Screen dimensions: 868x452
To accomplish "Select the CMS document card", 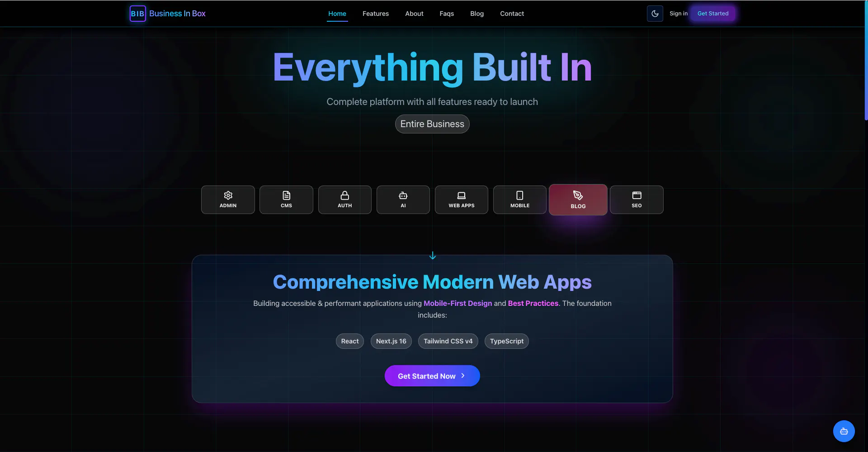I will coord(286,200).
